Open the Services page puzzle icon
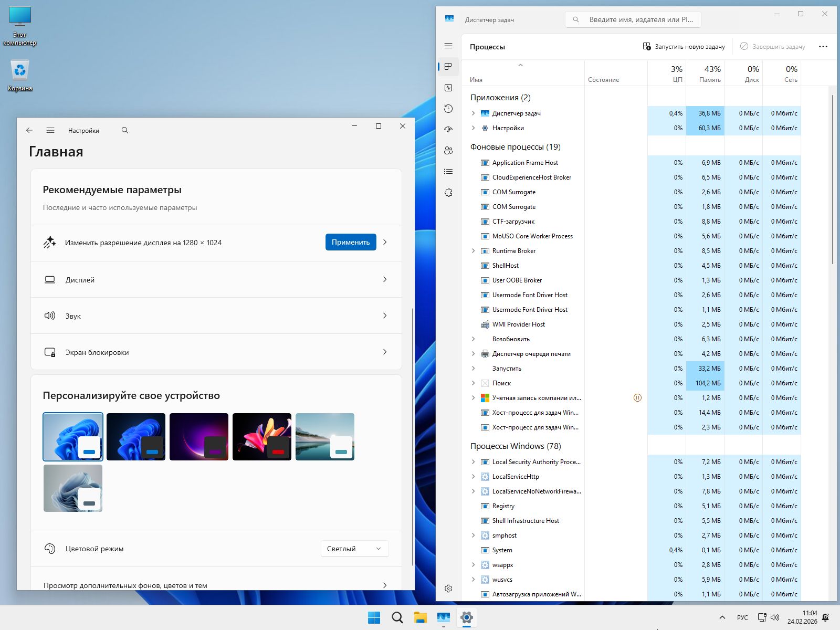The height and width of the screenshot is (630, 840). click(448, 193)
